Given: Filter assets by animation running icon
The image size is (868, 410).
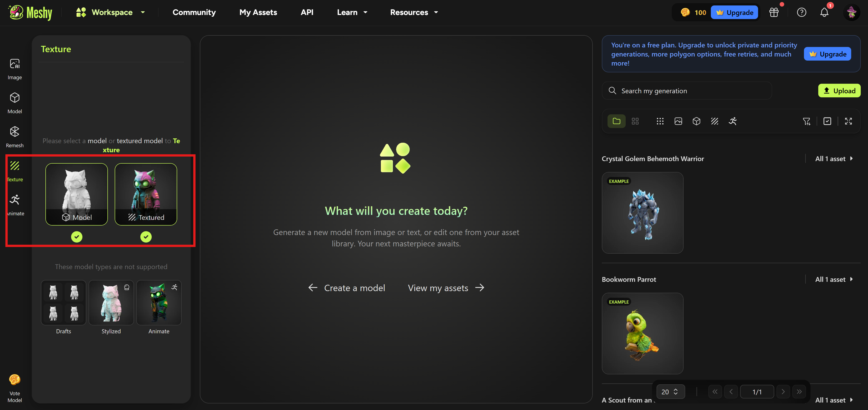Looking at the screenshot, I should click(x=733, y=121).
